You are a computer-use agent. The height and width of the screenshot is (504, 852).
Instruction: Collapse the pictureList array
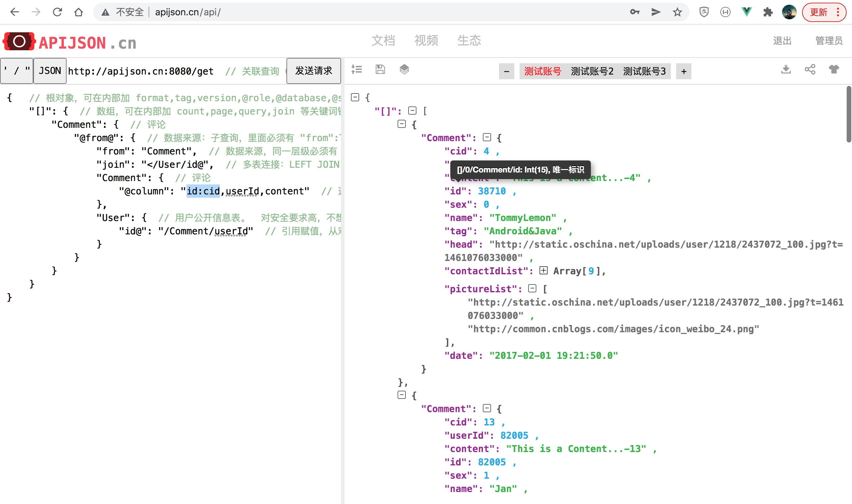click(x=532, y=289)
